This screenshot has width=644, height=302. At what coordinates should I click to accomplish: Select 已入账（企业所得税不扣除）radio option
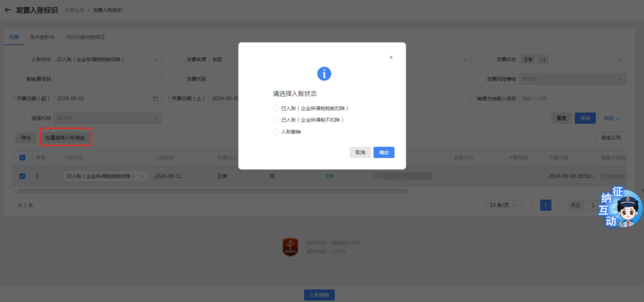pos(275,120)
